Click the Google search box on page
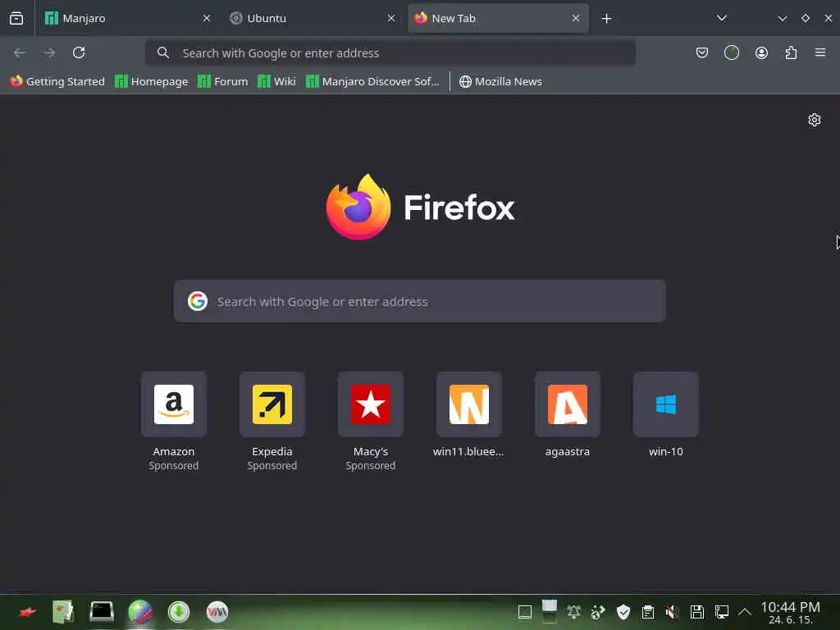This screenshot has height=630, width=840. [419, 301]
